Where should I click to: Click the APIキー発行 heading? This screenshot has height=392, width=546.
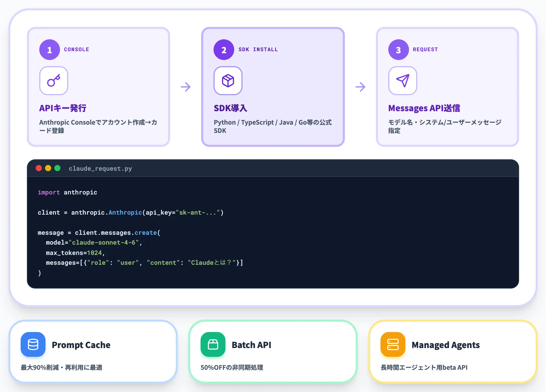[x=63, y=108]
